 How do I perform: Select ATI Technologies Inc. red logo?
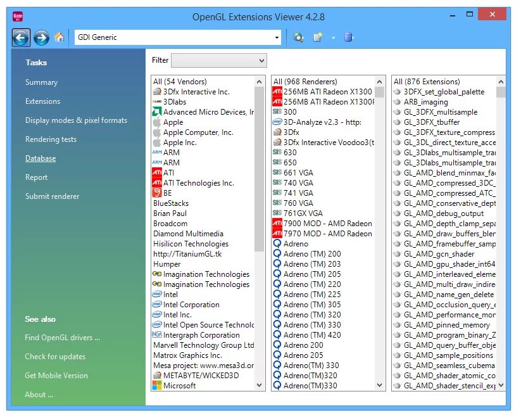click(157, 182)
